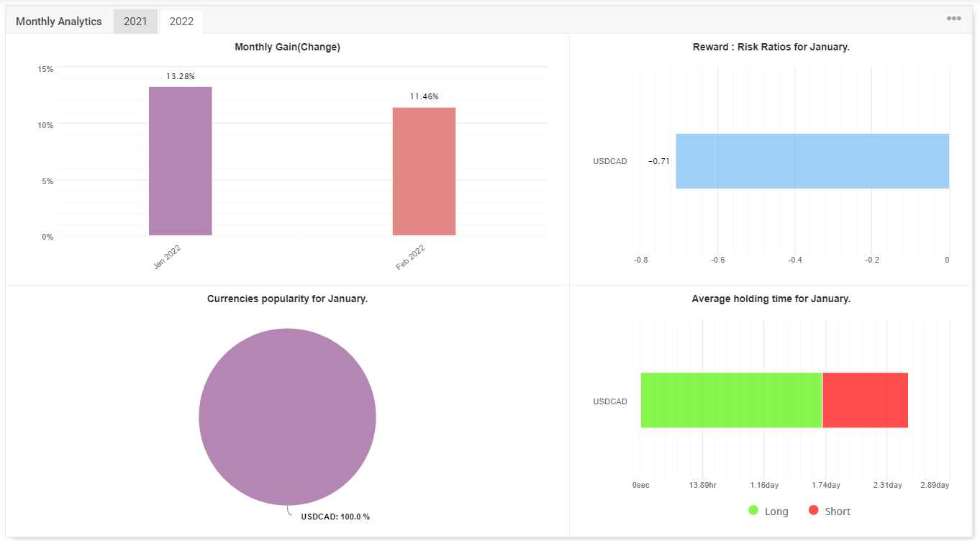980x541 pixels.
Task: Click the Jan 2022 purple bar
Action: coord(181,161)
